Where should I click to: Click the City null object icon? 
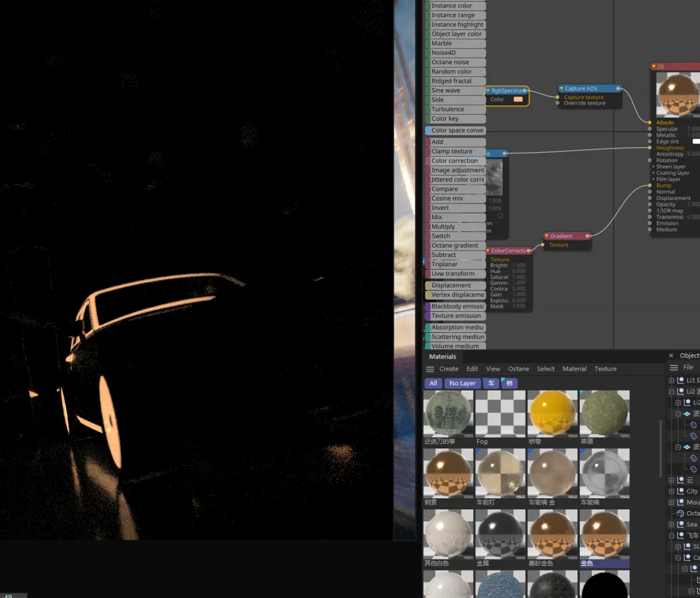tap(680, 491)
